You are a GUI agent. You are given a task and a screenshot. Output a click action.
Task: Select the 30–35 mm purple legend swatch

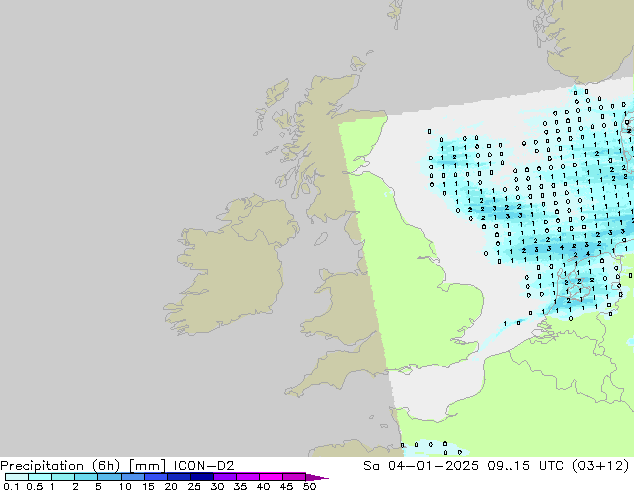click(x=224, y=477)
